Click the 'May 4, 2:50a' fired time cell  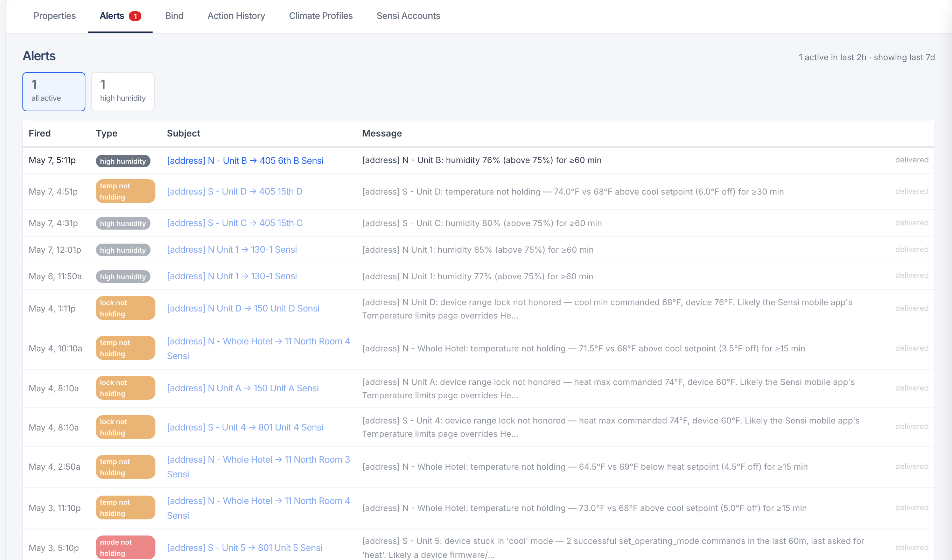pos(54,467)
